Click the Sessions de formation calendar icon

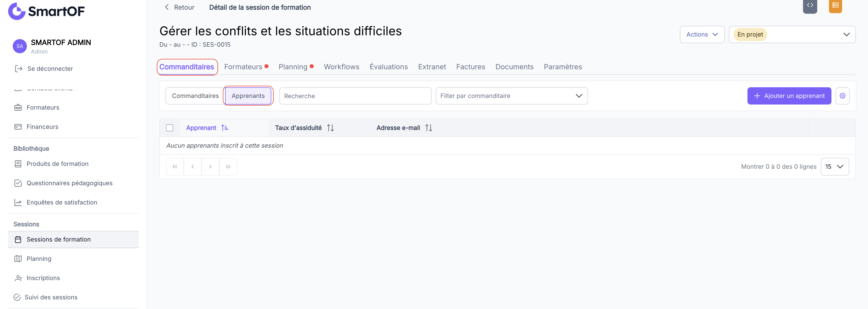click(18, 239)
